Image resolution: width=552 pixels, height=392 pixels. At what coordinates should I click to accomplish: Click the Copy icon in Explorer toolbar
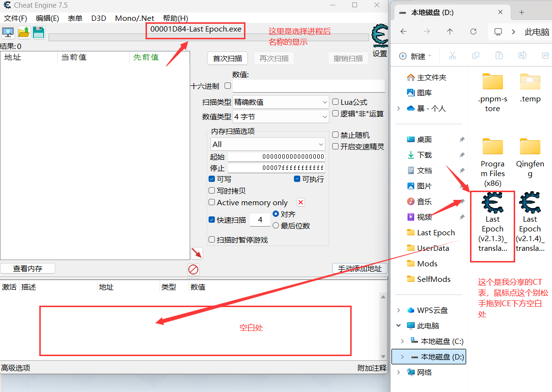coord(476,56)
